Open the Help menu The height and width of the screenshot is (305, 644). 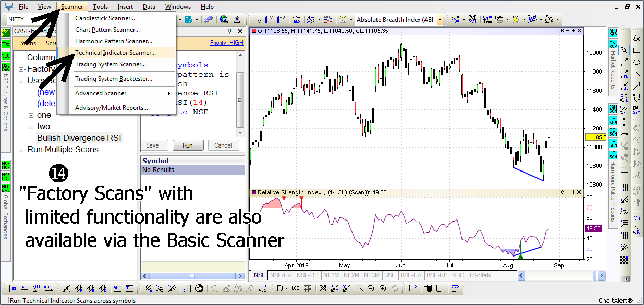(x=207, y=7)
